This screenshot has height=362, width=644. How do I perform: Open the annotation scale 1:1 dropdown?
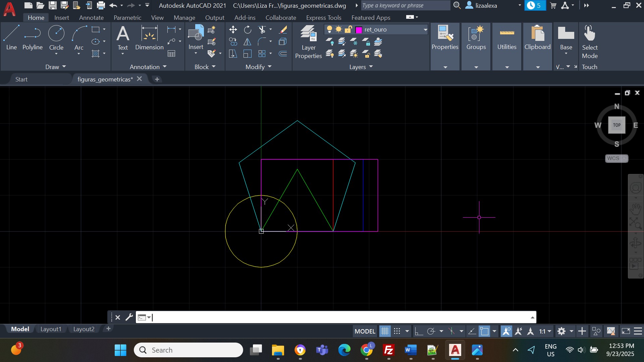pyautogui.click(x=545, y=331)
